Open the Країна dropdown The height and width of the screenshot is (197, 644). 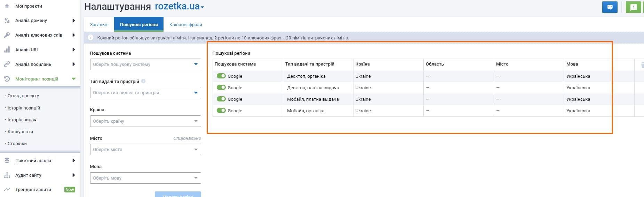click(x=145, y=121)
